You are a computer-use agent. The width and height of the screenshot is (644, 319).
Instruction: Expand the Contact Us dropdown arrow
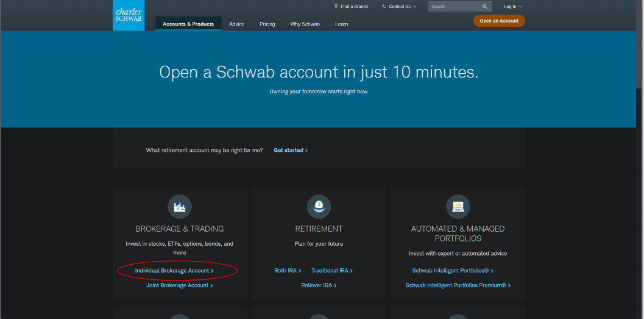[x=415, y=7]
